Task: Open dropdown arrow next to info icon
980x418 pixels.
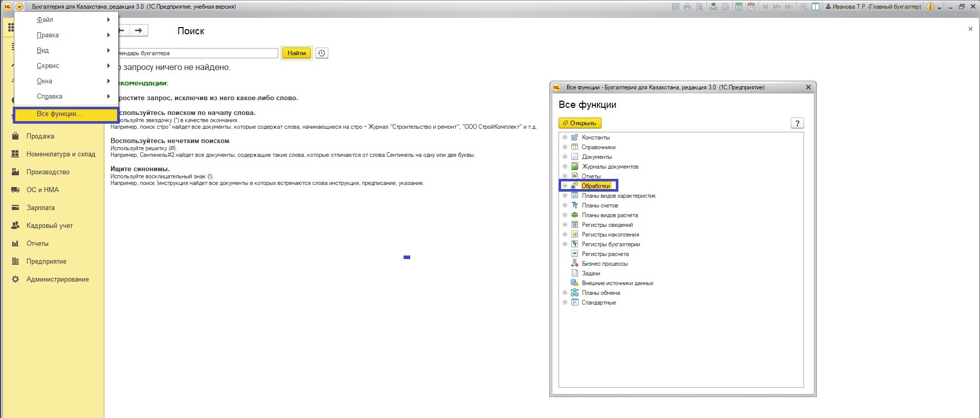Action: (939, 7)
